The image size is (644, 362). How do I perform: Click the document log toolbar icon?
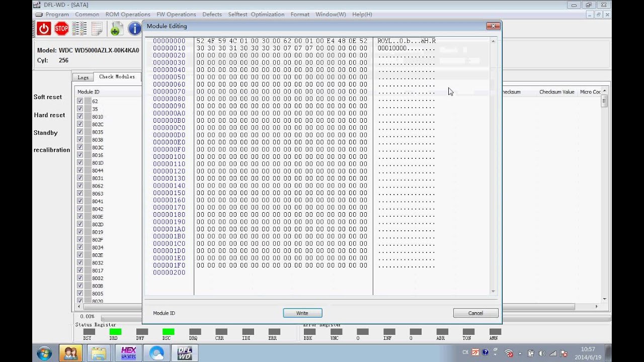97,29
